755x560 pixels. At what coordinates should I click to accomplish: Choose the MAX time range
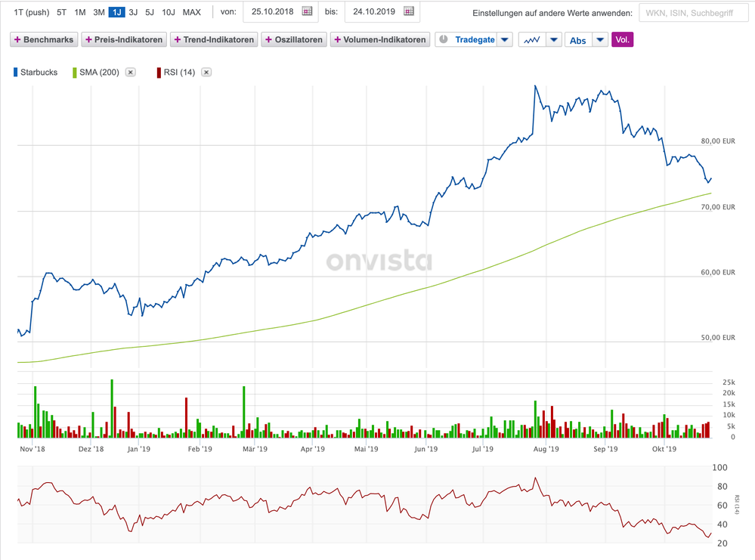[192, 12]
